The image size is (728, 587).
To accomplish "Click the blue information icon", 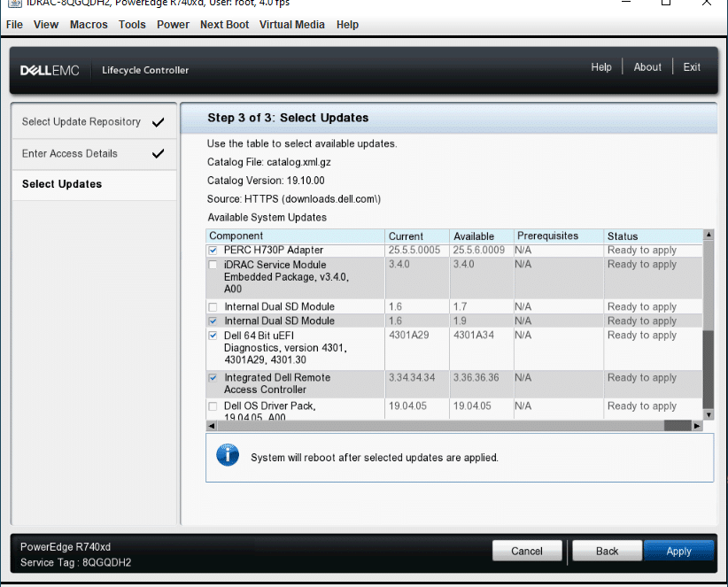I will tap(228, 455).
